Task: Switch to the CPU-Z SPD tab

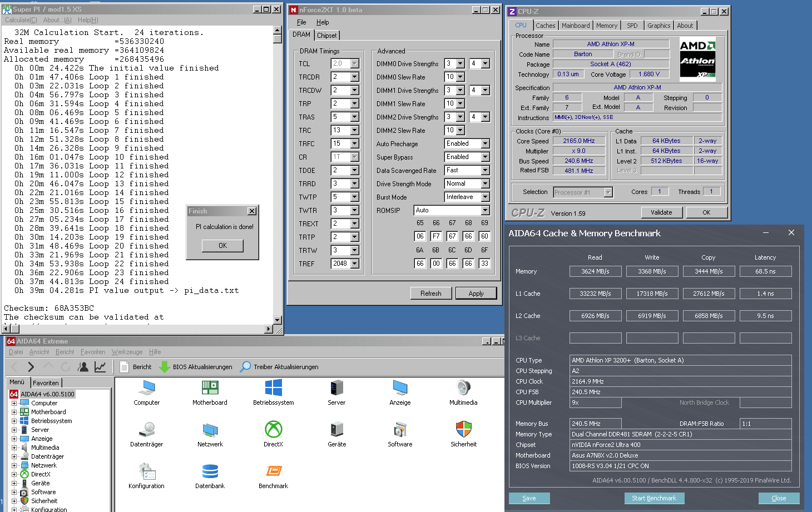Action: [632, 26]
